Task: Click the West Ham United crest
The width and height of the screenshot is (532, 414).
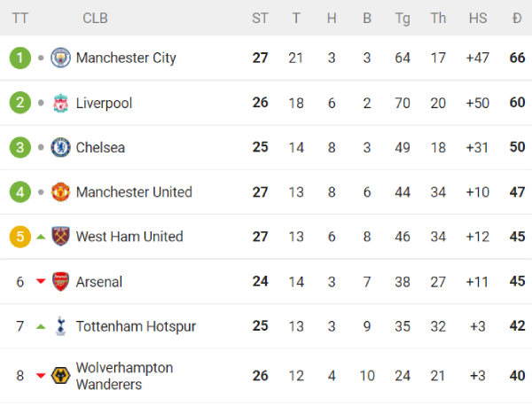Action: (60, 237)
